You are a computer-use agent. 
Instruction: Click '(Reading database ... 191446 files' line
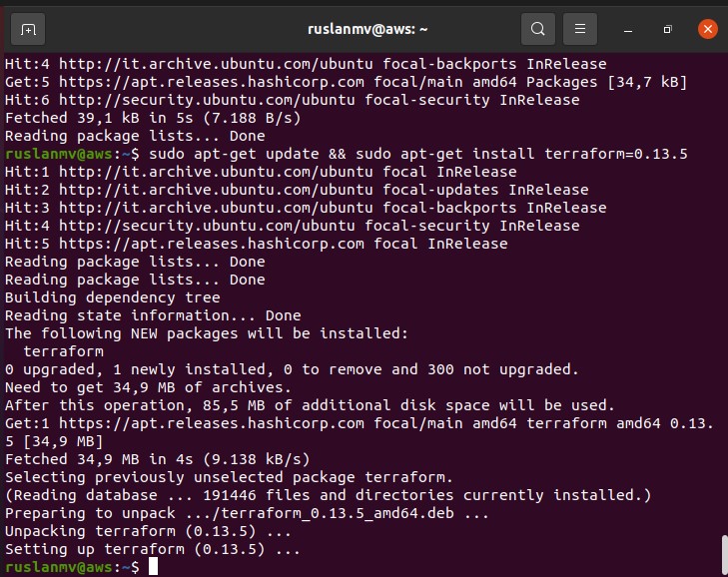pos(329,495)
